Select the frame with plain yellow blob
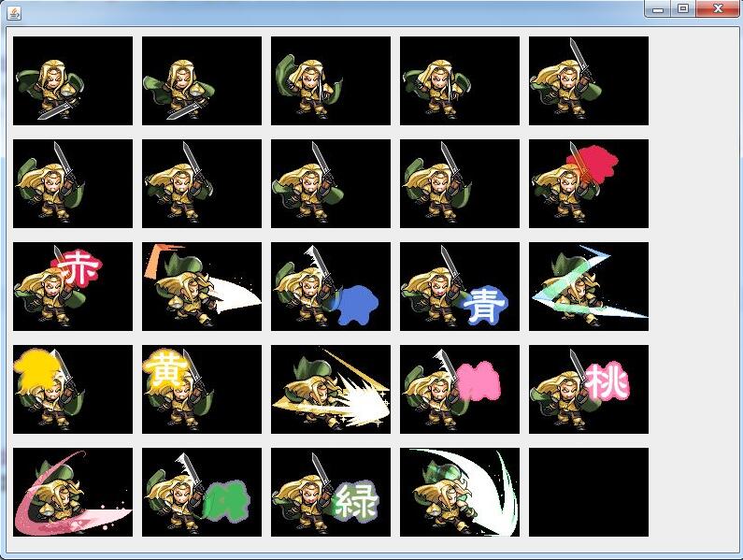 tap(73, 389)
